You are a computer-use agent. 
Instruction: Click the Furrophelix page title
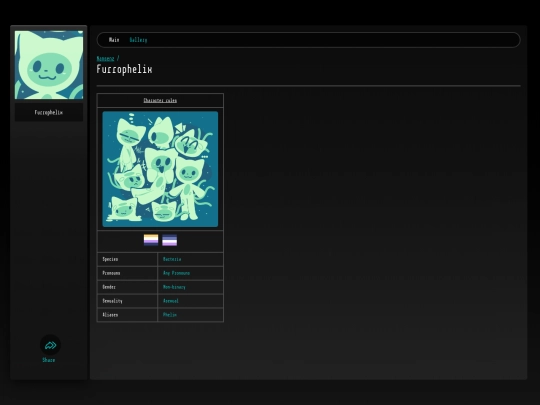(x=124, y=69)
